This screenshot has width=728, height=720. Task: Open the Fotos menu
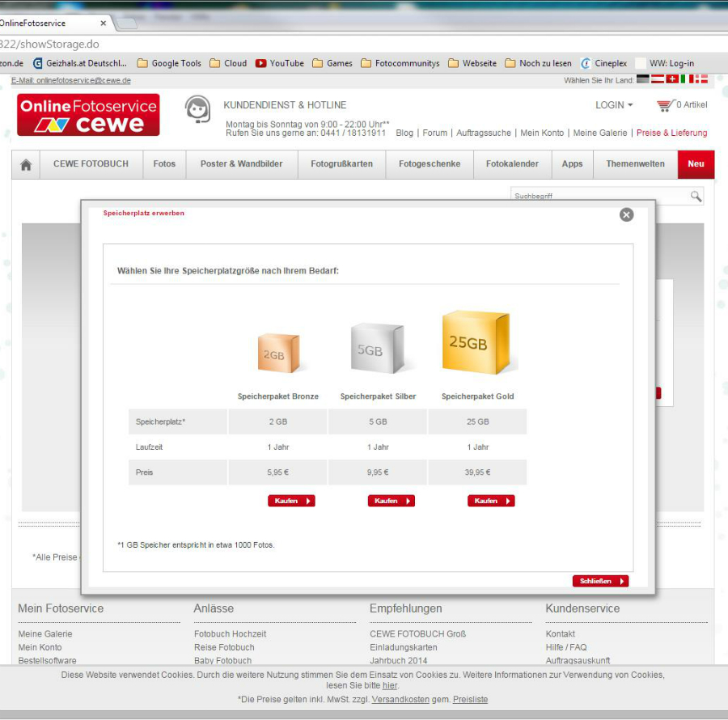pos(164,164)
